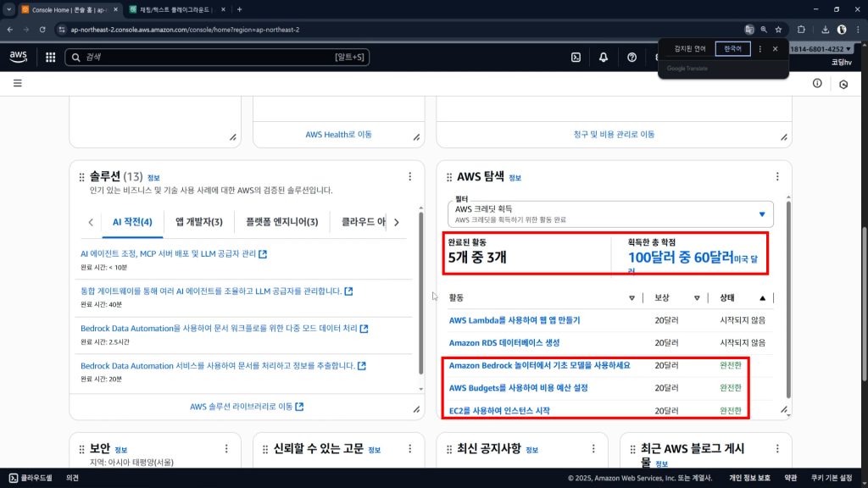
Task: Click the browser reload button
Action: tap(42, 30)
